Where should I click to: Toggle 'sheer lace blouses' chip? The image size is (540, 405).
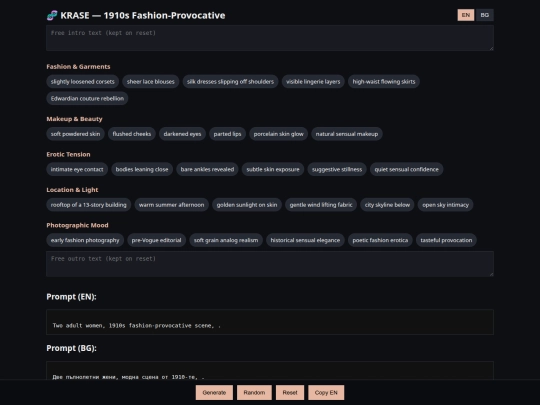150,82
